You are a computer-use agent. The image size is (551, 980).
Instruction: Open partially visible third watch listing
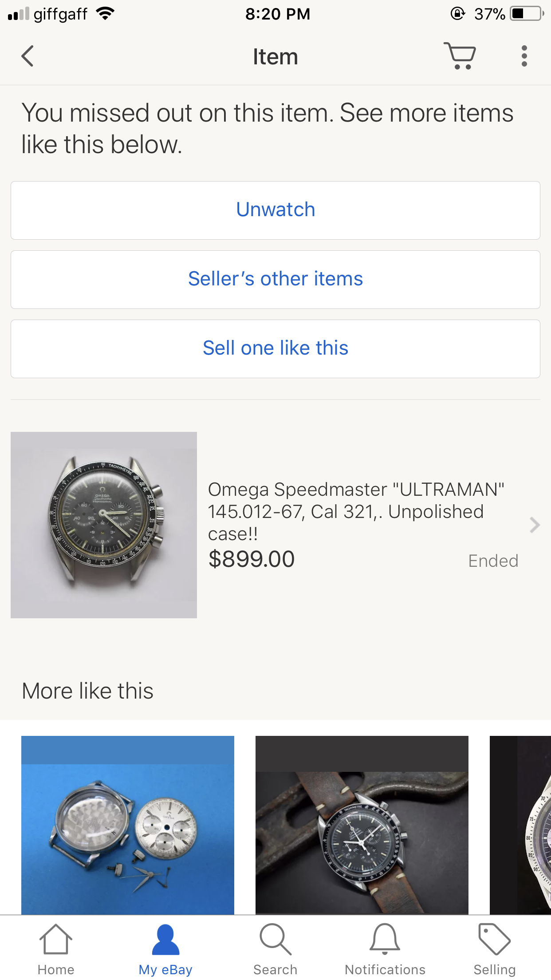[x=521, y=825]
